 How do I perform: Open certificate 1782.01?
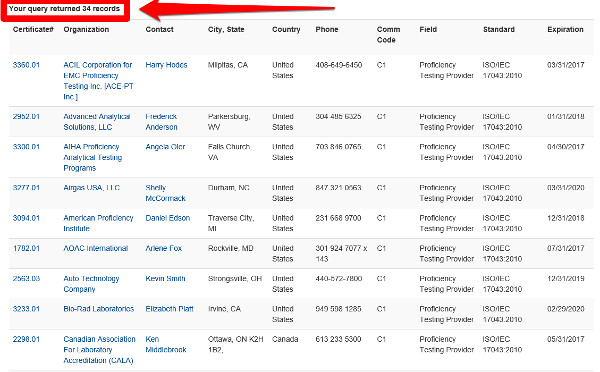coord(26,248)
